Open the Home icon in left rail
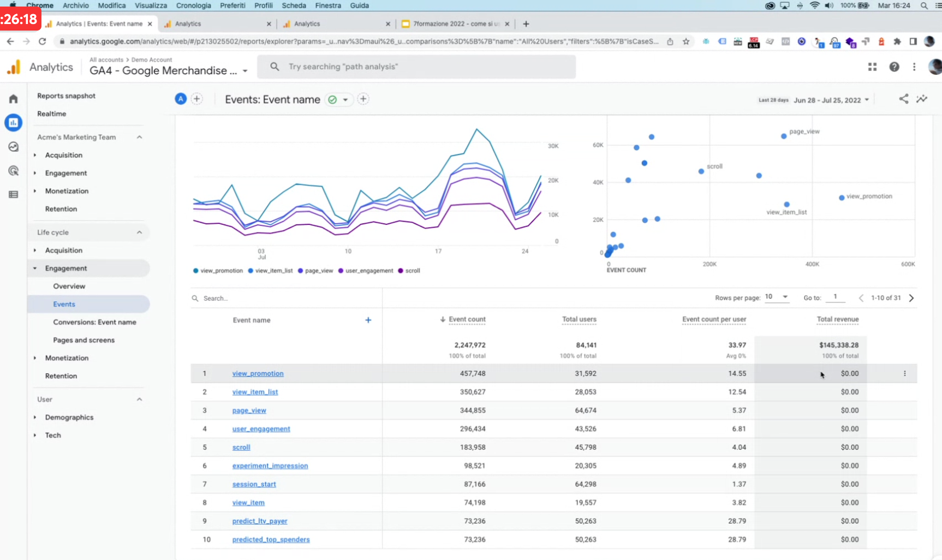This screenshot has height=560, width=942. [13, 99]
